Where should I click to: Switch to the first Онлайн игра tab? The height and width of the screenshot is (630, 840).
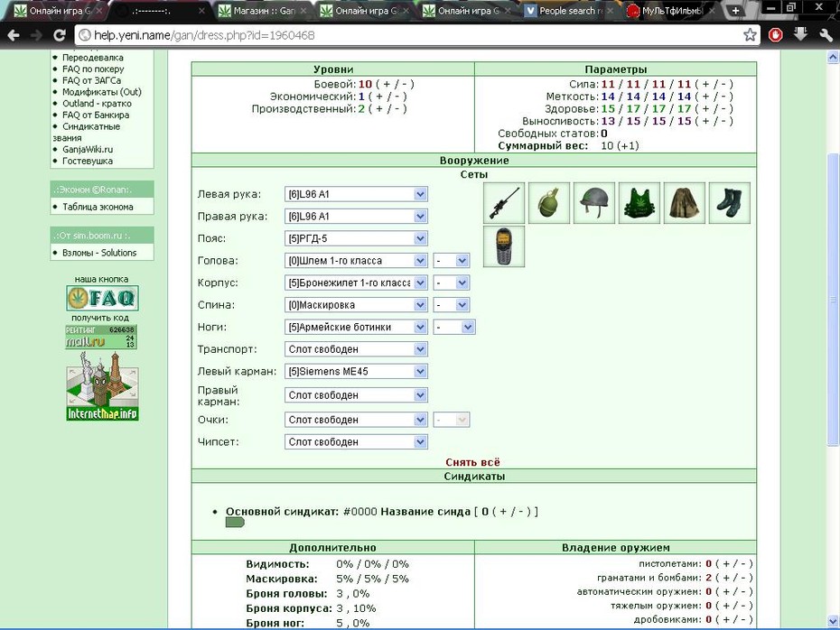(x=58, y=10)
